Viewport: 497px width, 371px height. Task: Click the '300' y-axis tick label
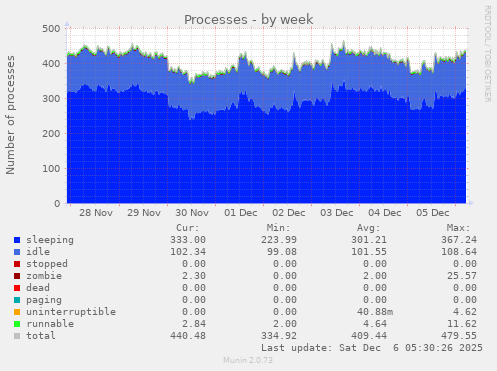point(51,99)
